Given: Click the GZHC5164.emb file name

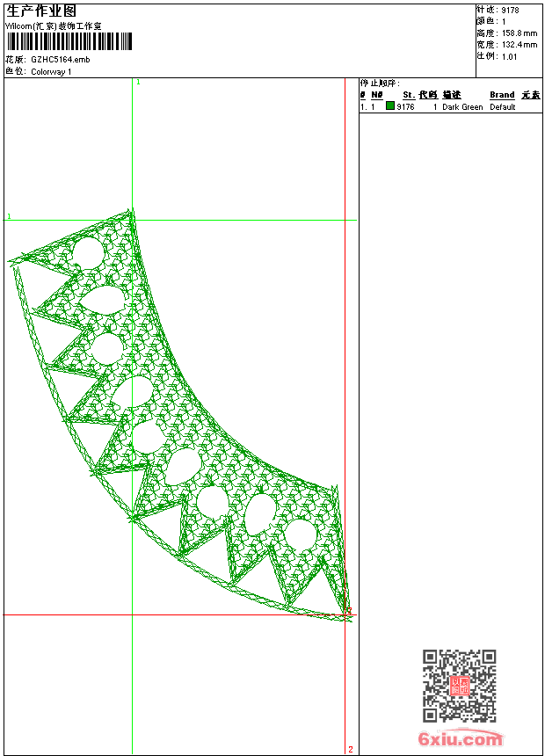Looking at the screenshot, I should pyautogui.click(x=60, y=60).
